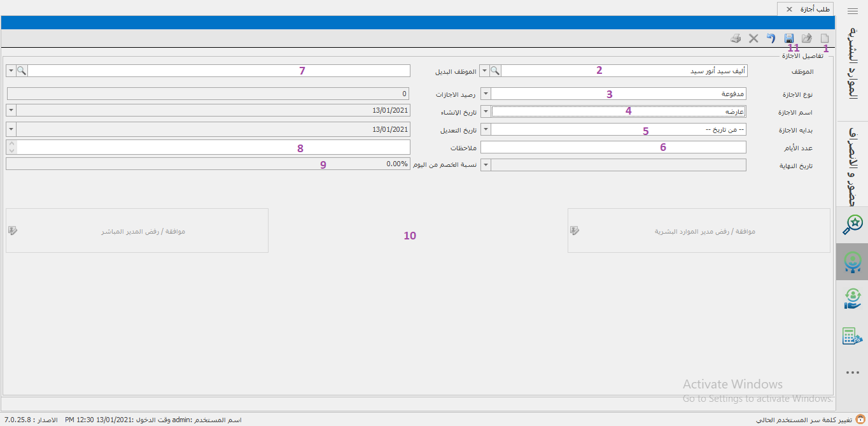Open the calculator sidebar module
The width and height of the screenshot is (868, 426).
click(852, 336)
